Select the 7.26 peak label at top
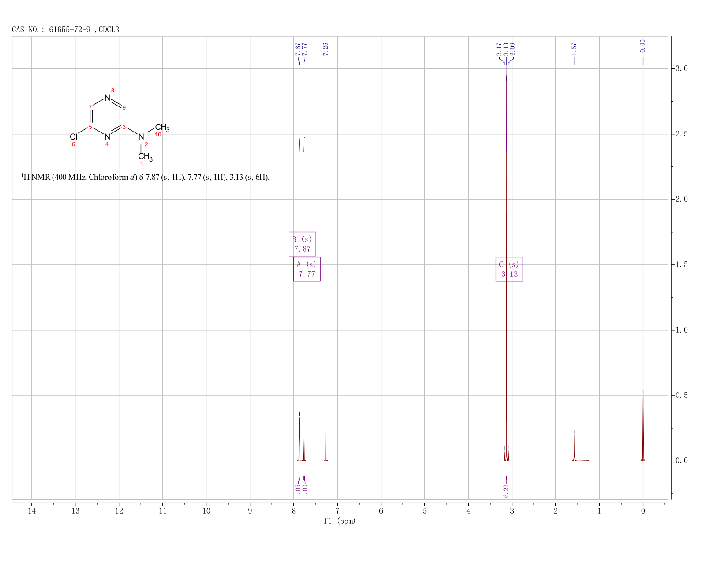 pos(326,49)
